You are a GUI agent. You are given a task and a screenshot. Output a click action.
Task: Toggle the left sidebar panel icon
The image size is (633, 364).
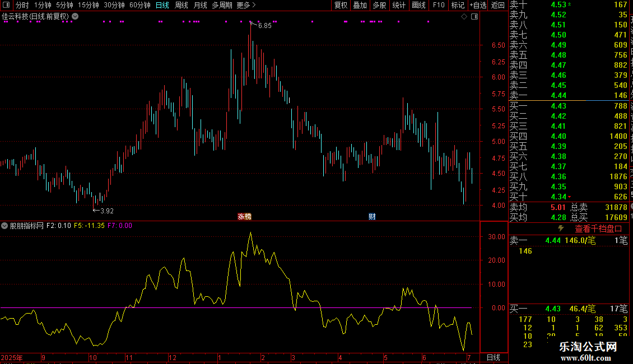(6, 5)
